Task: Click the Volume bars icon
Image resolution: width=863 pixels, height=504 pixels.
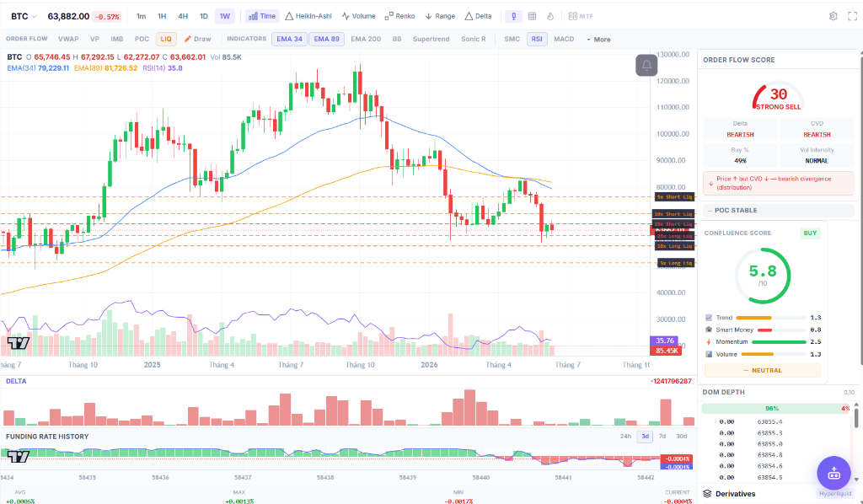Action: (709, 354)
